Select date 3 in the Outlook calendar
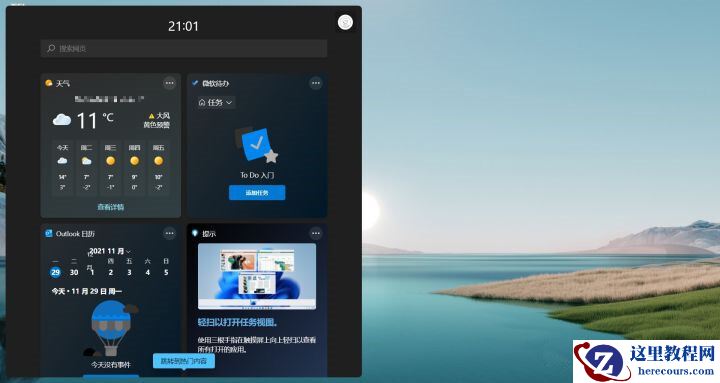Viewport: 720px width, 383px height. pyautogui.click(x=129, y=272)
